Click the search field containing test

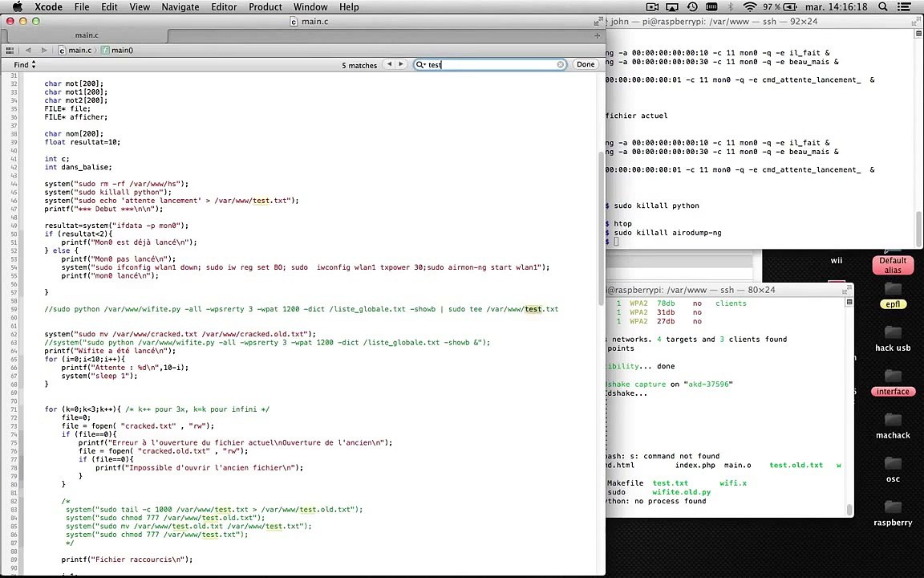(490, 65)
